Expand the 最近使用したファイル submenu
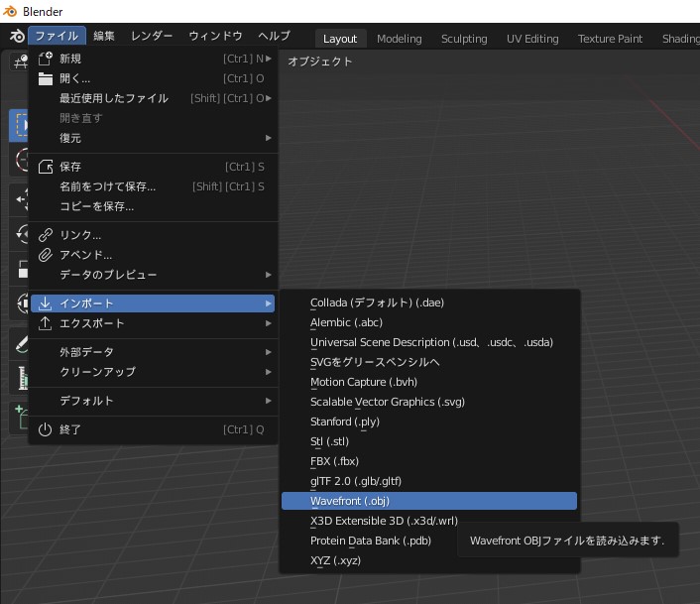The height and width of the screenshot is (604, 700). tap(153, 98)
